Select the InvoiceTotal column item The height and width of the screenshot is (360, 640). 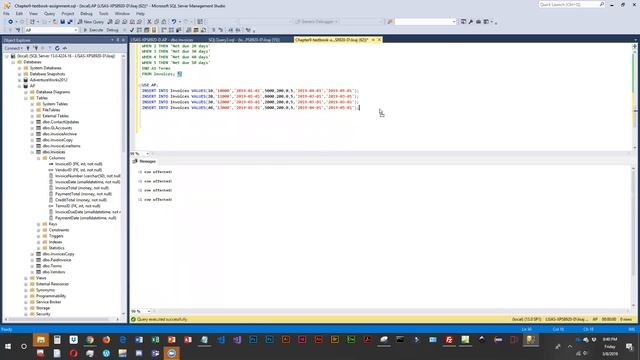(x=82, y=188)
